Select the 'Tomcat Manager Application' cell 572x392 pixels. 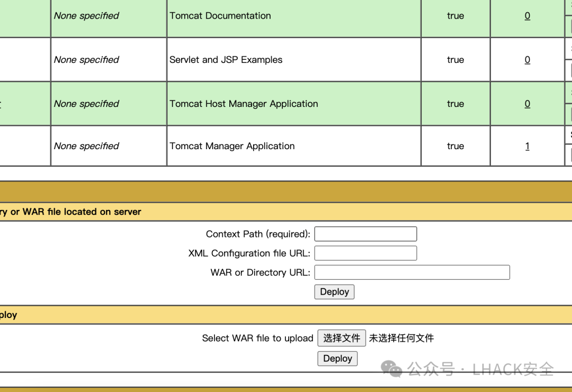pos(293,145)
